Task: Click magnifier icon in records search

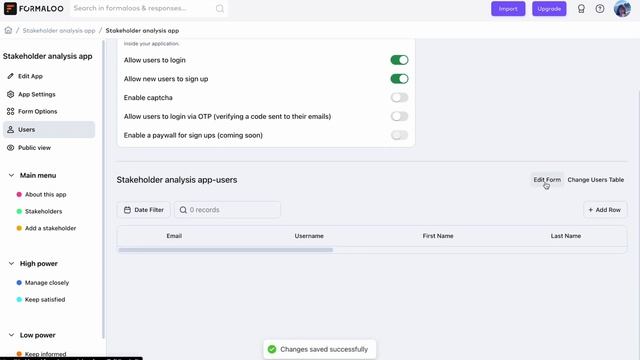Action: click(x=183, y=210)
